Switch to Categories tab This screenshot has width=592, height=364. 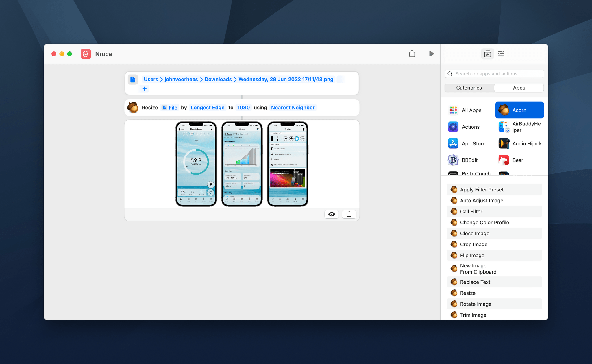[469, 88]
